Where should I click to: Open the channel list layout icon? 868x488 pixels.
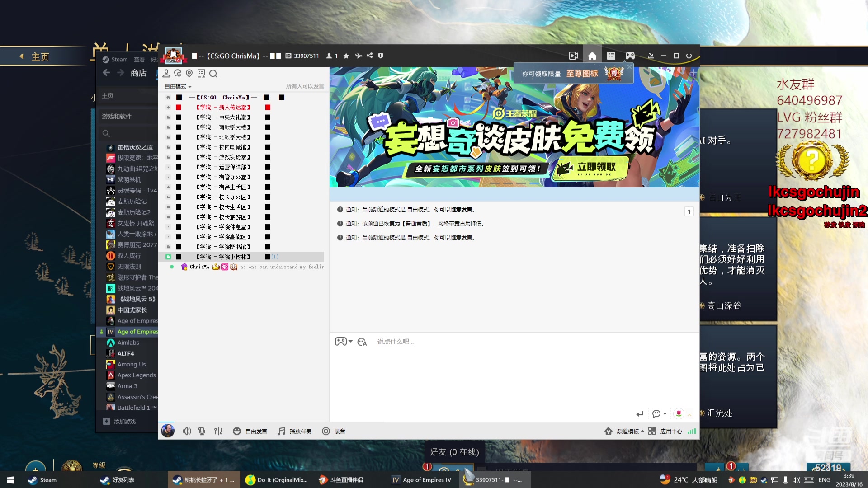[x=611, y=56]
